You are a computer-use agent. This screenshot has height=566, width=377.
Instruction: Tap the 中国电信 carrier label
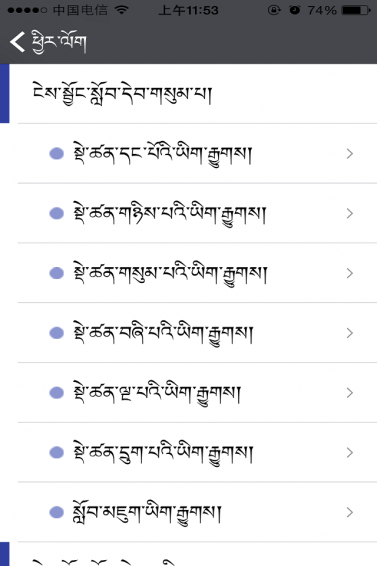[x=80, y=10]
